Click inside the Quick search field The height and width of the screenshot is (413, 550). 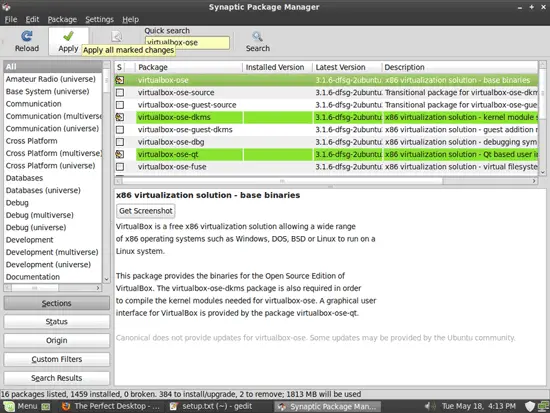pyautogui.click(x=187, y=43)
